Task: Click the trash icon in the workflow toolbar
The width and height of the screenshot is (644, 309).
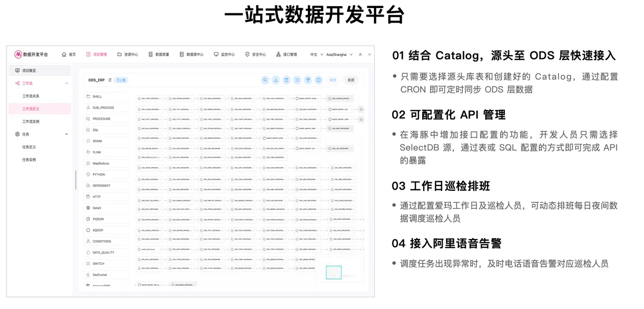Action: 286,80
